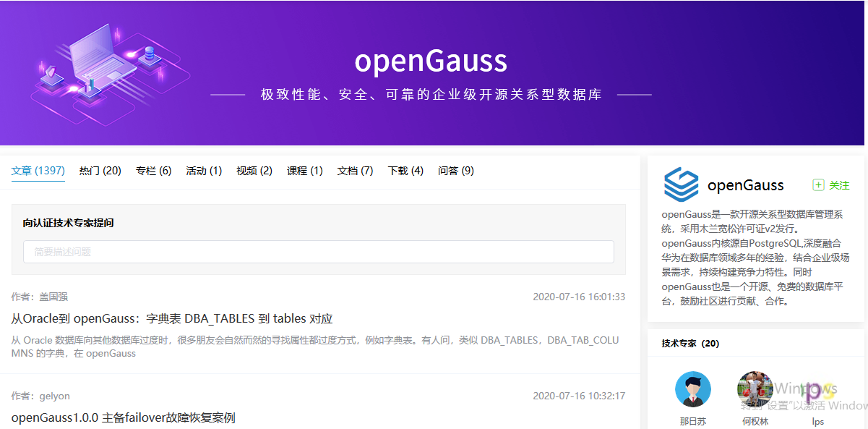
Task: Click the plus icon beside 关注
Action: [818, 185]
